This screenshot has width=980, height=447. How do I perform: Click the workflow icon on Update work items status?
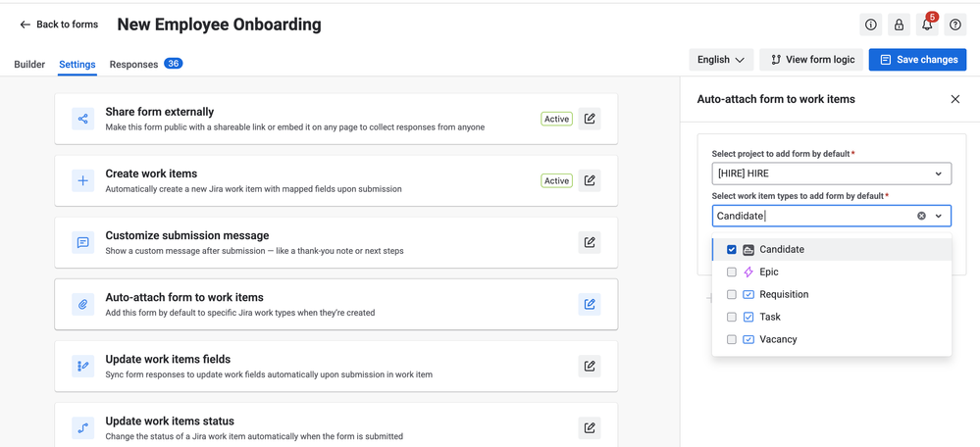coord(83,427)
